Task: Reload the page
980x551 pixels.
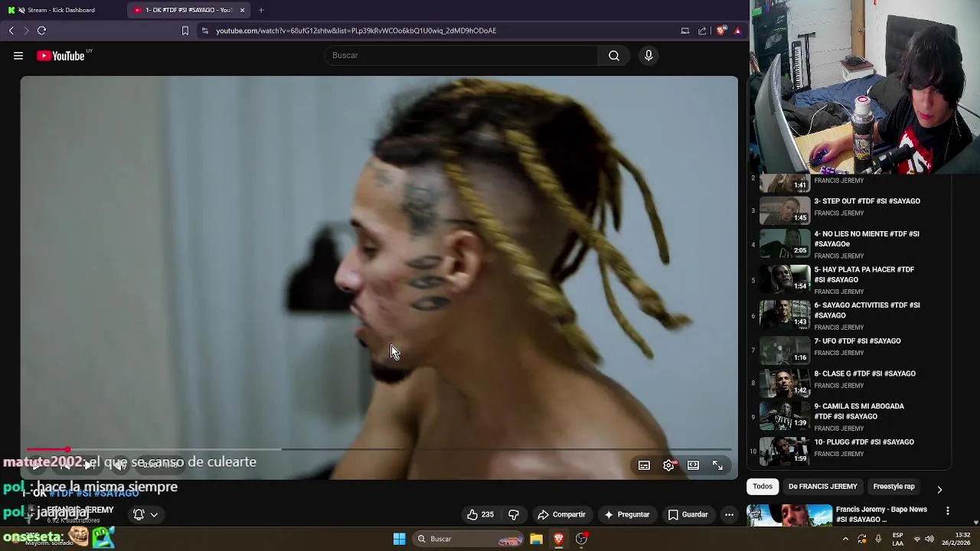Action: coord(41,31)
